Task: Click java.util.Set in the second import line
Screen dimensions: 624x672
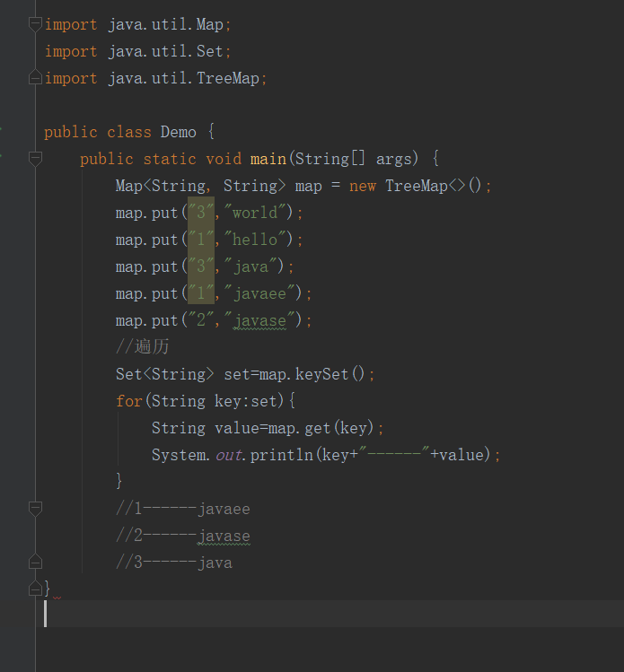Action: click(166, 51)
